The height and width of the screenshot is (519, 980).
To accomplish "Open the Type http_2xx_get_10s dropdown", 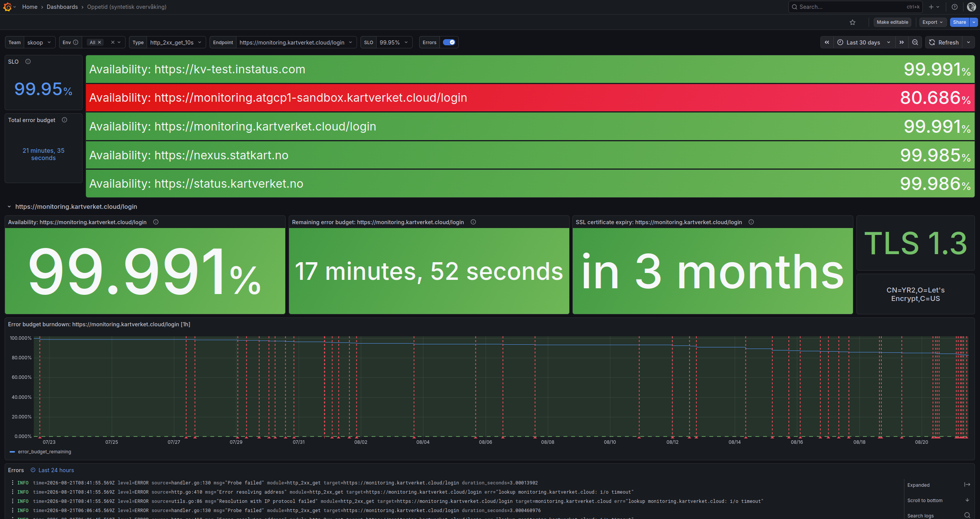I will 176,42.
